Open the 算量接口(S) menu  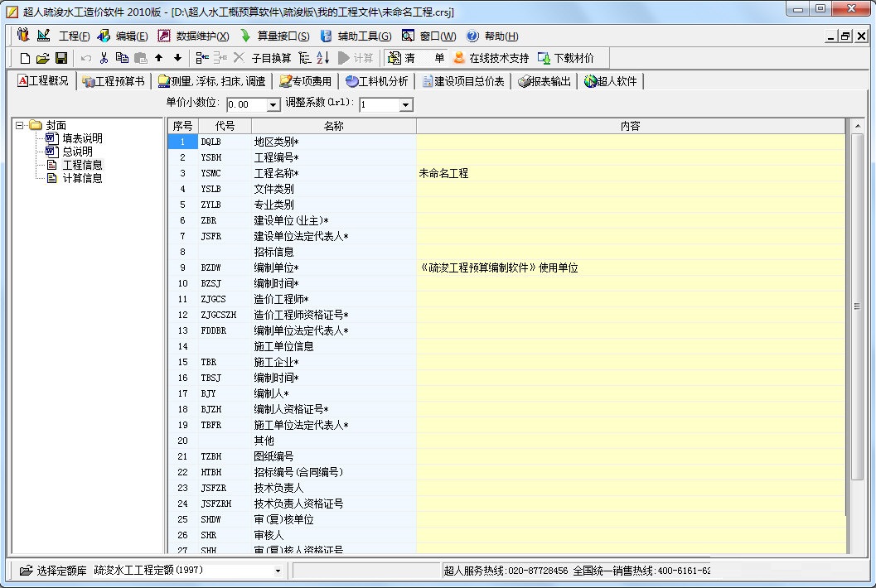pos(283,36)
